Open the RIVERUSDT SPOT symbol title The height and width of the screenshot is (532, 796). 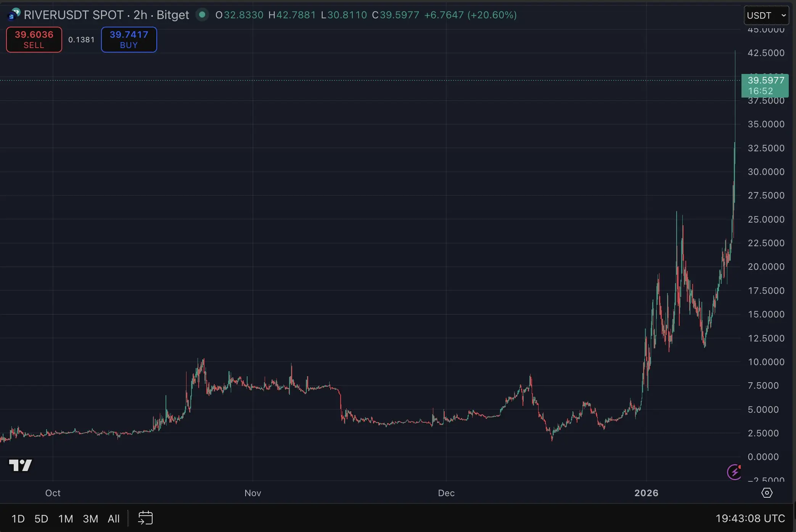click(x=73, y=15)
